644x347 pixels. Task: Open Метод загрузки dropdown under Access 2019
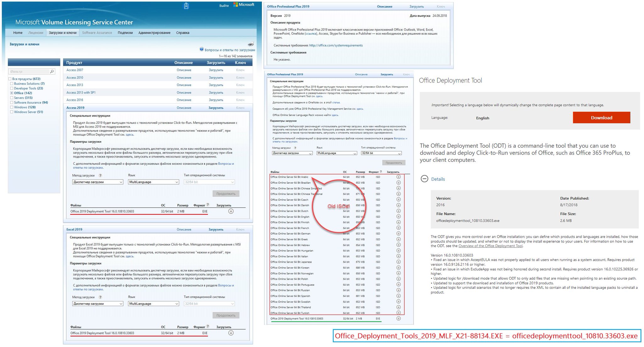click(97, 182)
